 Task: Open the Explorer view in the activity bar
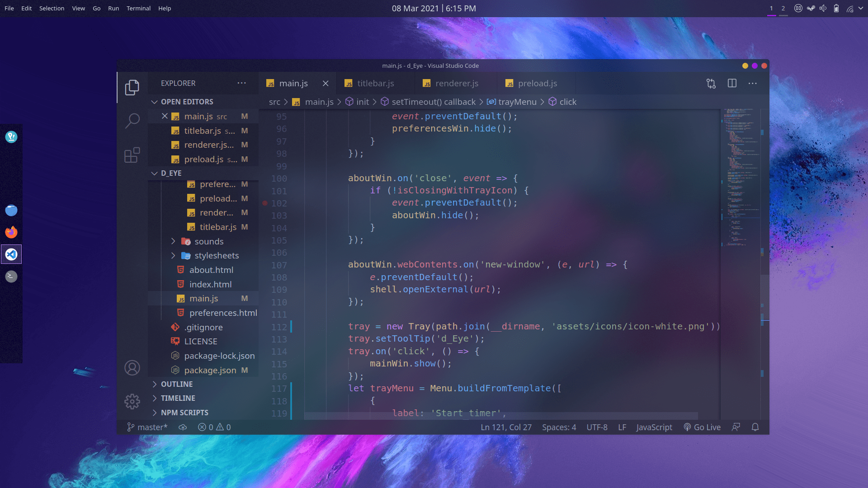tap(132, 87)
